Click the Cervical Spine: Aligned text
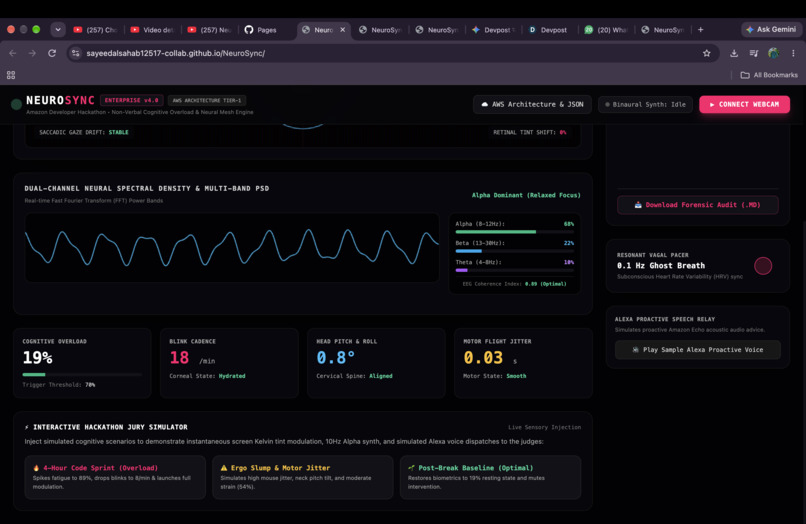806x524 pixels. 354,376
